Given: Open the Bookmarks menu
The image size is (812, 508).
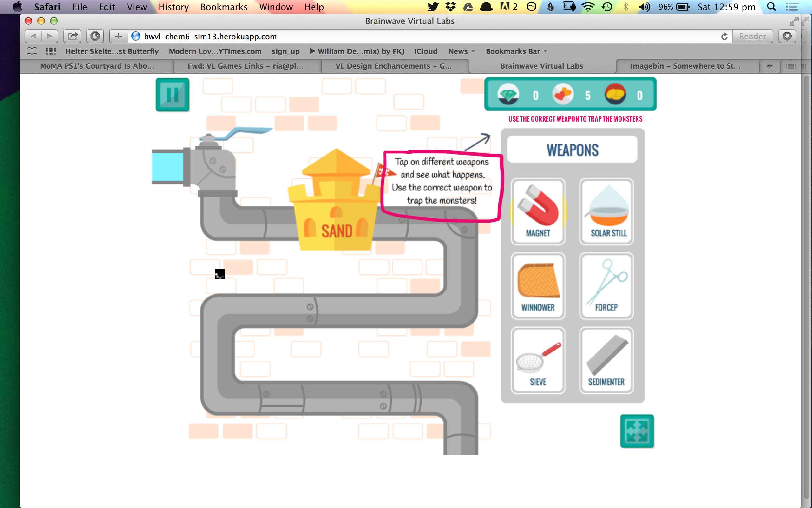Looking at the screenshot, I should click(x=224, y=7).
